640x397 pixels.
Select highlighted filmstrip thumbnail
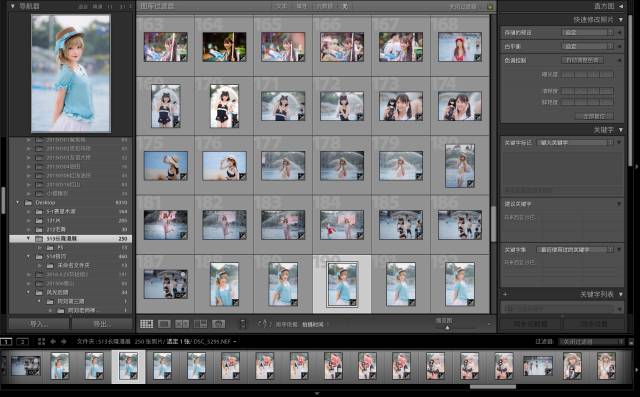pyautogui.click(x=128, y=366)
